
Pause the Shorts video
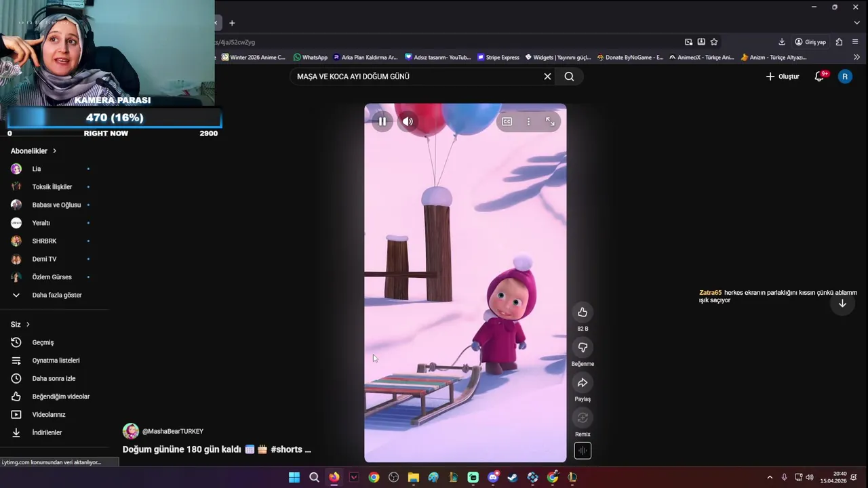382,121
